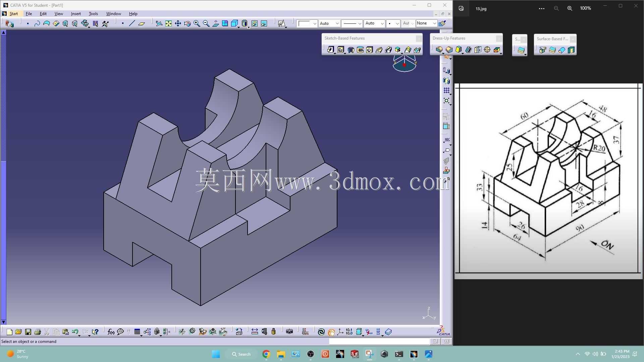Select the Sew Surface tool icon
This screenshot has height=362, width=644.
click(571, 50)
